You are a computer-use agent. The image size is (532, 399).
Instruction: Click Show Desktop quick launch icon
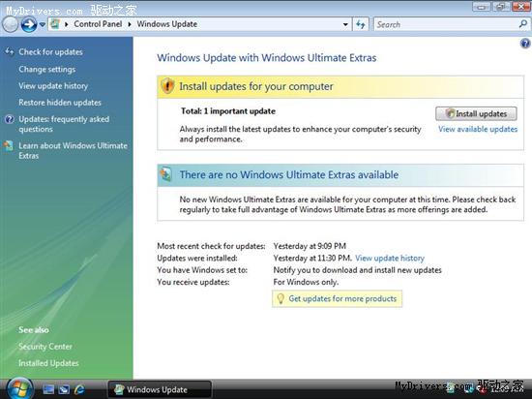pyautogui.click(x=48, y=389)
